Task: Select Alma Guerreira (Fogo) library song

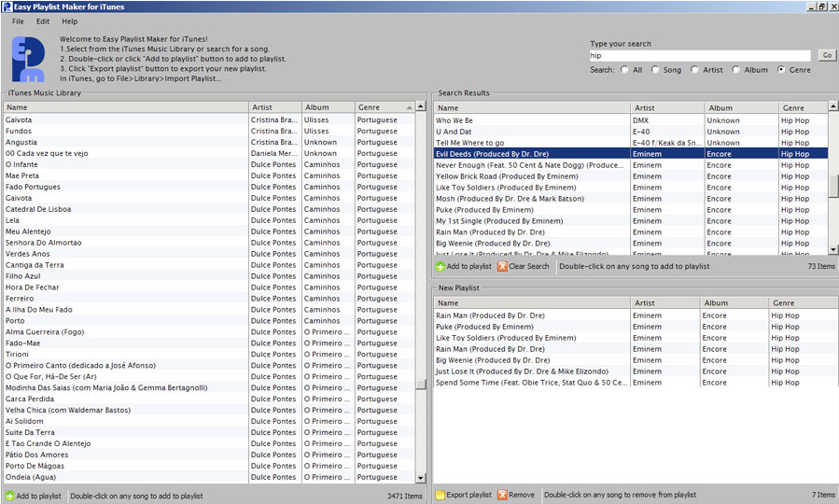Action: [209, 331]
